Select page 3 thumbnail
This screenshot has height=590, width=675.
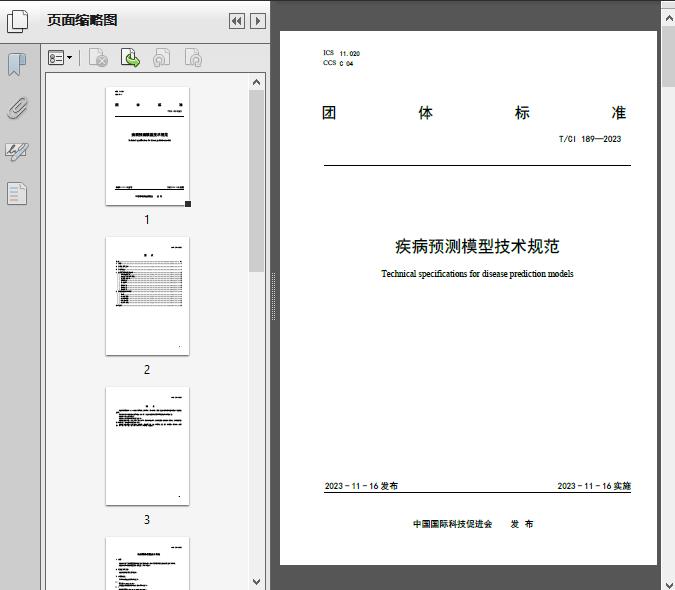[147, 446]
